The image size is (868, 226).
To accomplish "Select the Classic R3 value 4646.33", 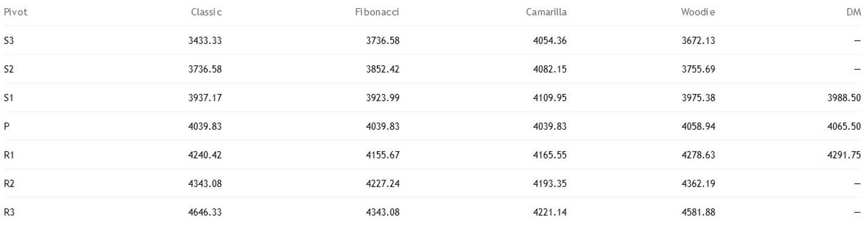I will coord(205,212).
